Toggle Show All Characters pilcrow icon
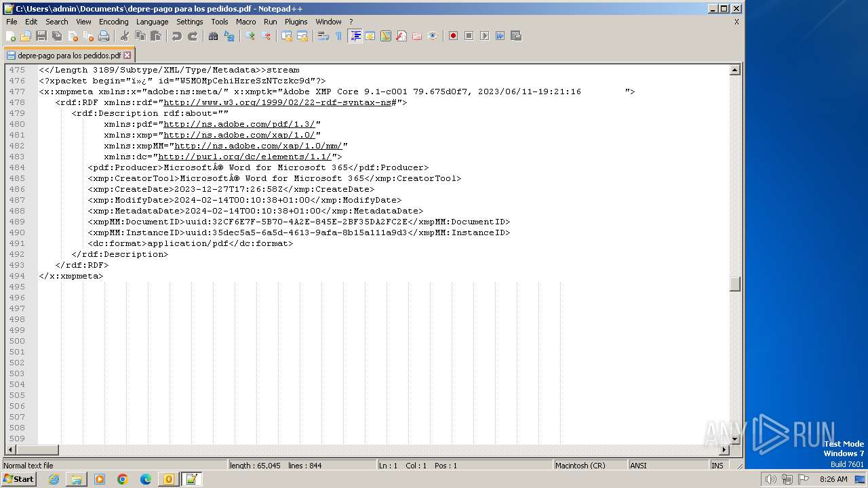Viewport: 868px width, 488px height. click(339, 36)
